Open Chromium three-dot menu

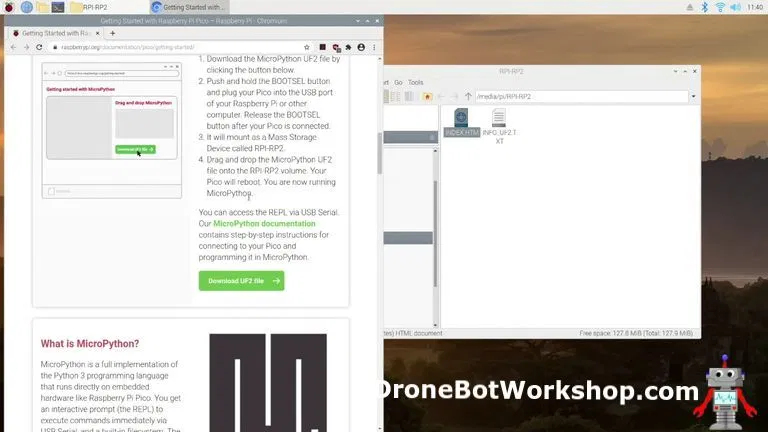374,47
